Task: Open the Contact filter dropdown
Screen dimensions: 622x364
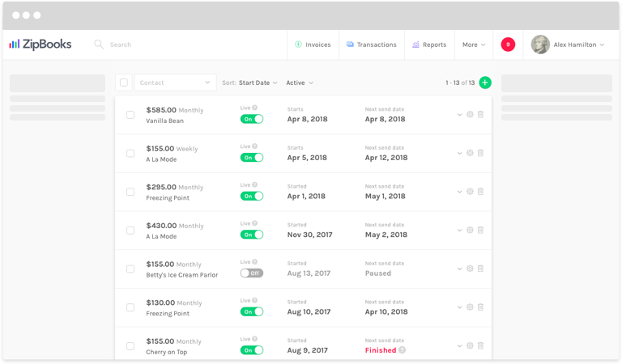Action: 175,83
